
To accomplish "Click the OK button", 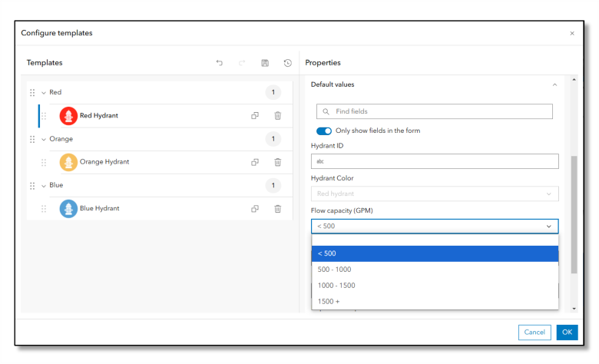I will click(567, 333).
